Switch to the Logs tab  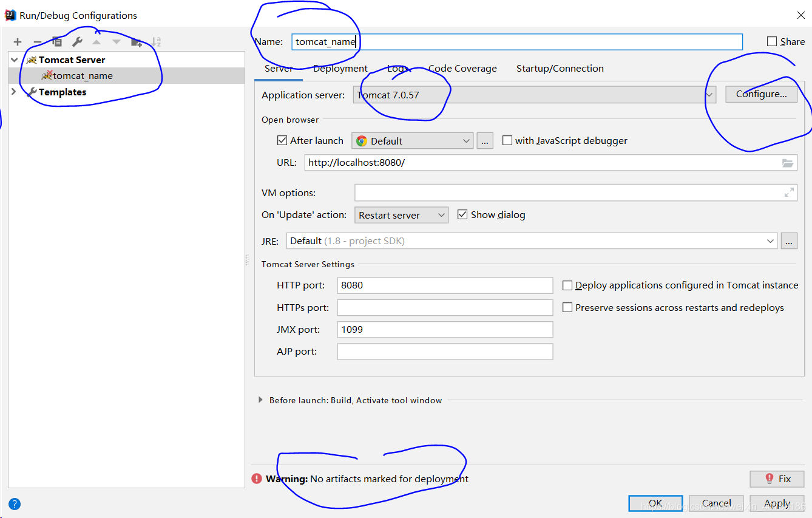point(398,69)
